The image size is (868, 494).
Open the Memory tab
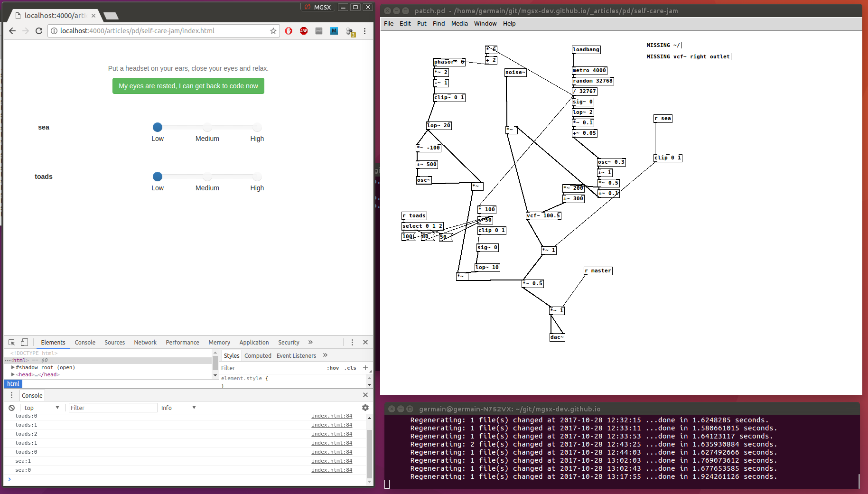tap(219, 342)
